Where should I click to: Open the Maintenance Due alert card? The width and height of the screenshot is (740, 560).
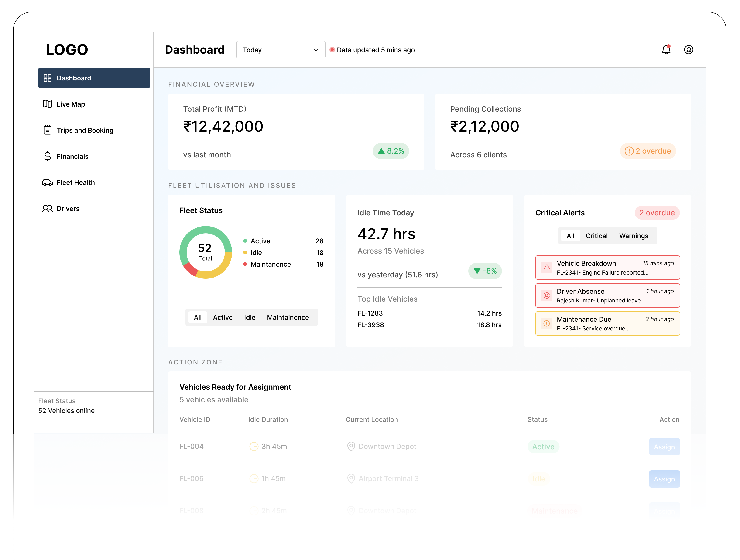(607, 323)
